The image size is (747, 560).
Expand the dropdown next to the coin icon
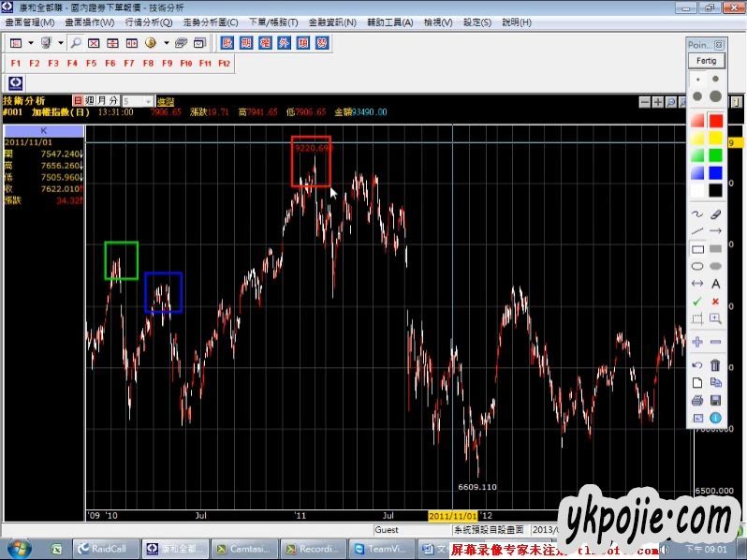tap(166, 43)
